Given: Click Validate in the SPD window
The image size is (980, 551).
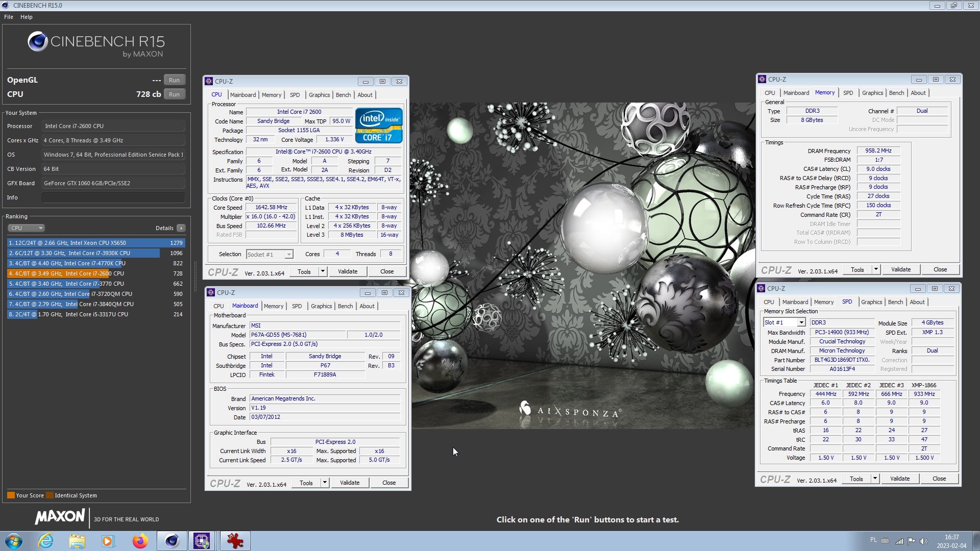Looking at the screenshot, I should coord(900,479).
